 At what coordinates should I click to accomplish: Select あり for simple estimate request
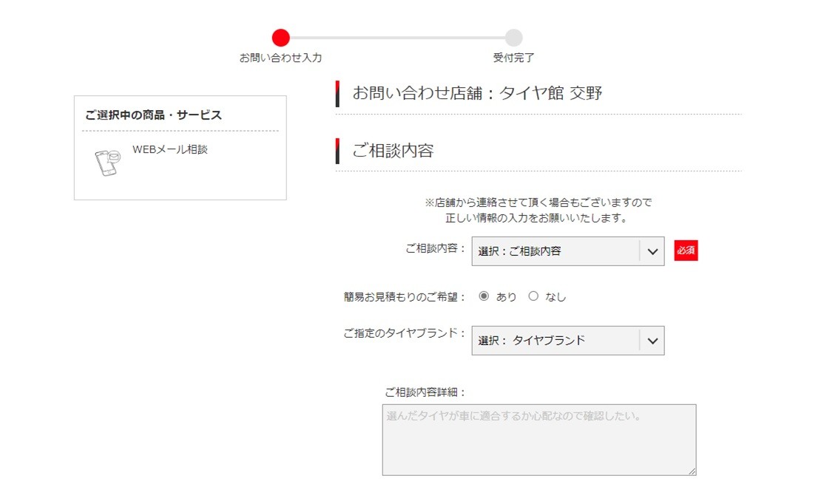point(484,296)
